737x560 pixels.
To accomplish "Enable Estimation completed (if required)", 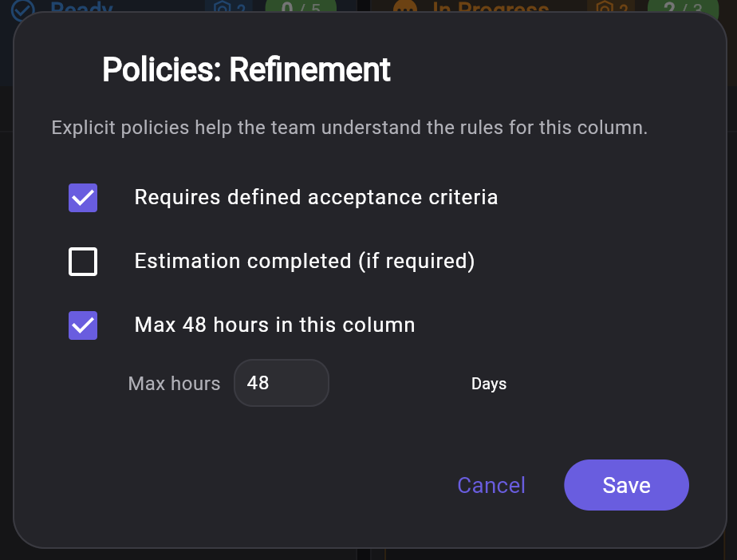I will point(82,261).
